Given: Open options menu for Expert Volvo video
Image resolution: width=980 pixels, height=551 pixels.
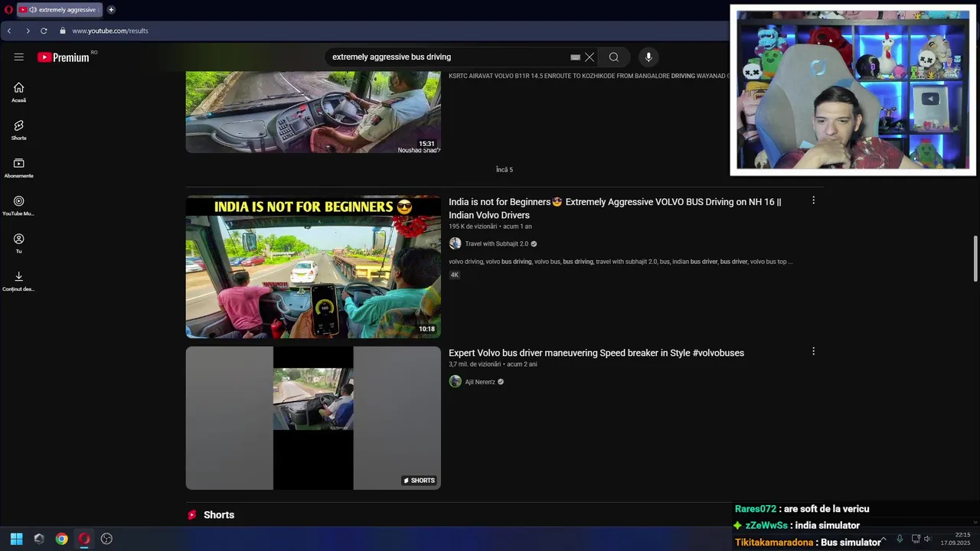Looking at the screenshot, I should point(813,351).
